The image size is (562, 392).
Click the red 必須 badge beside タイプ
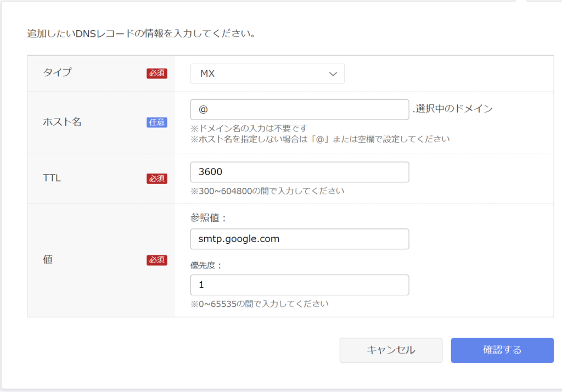(x=156, y=73)
